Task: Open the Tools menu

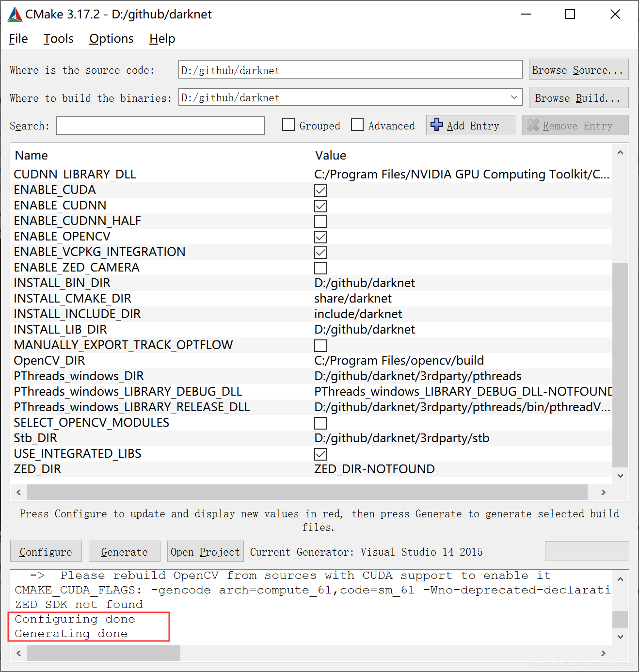Action: coord(59,39)
